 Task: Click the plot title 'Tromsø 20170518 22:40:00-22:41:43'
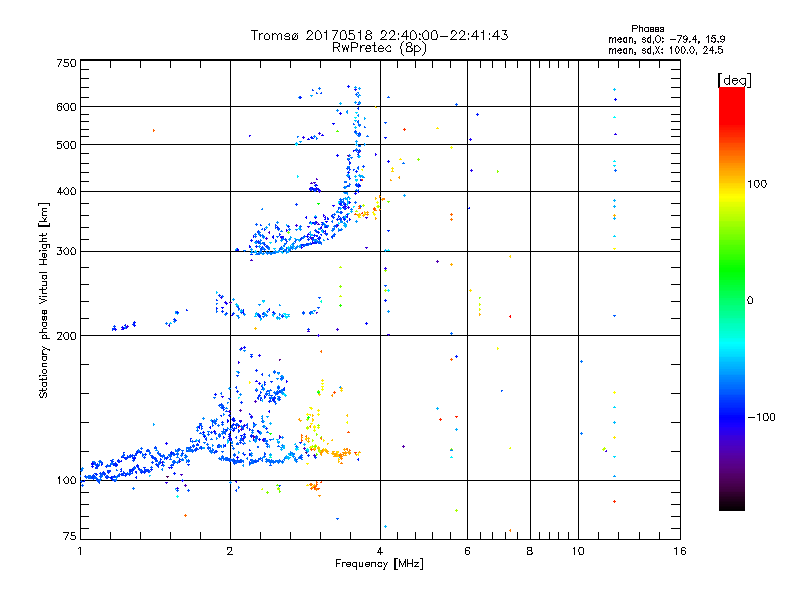tap(379, 35)
